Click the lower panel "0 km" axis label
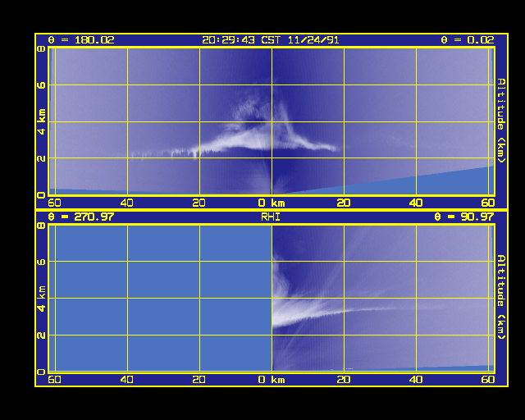Image resolution: width=525 pixels, height=420 pixels. 272,380
